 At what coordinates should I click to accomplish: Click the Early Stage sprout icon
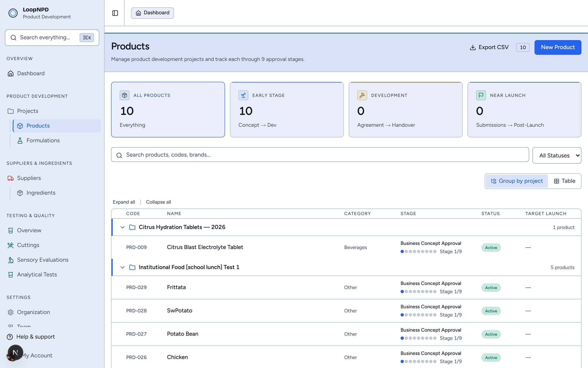[x=243, y=95]
